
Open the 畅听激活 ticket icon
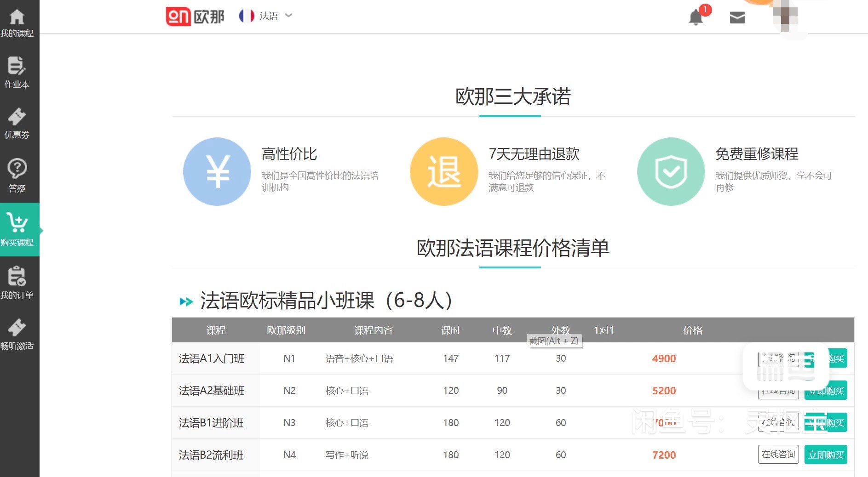tap(17, 327)
